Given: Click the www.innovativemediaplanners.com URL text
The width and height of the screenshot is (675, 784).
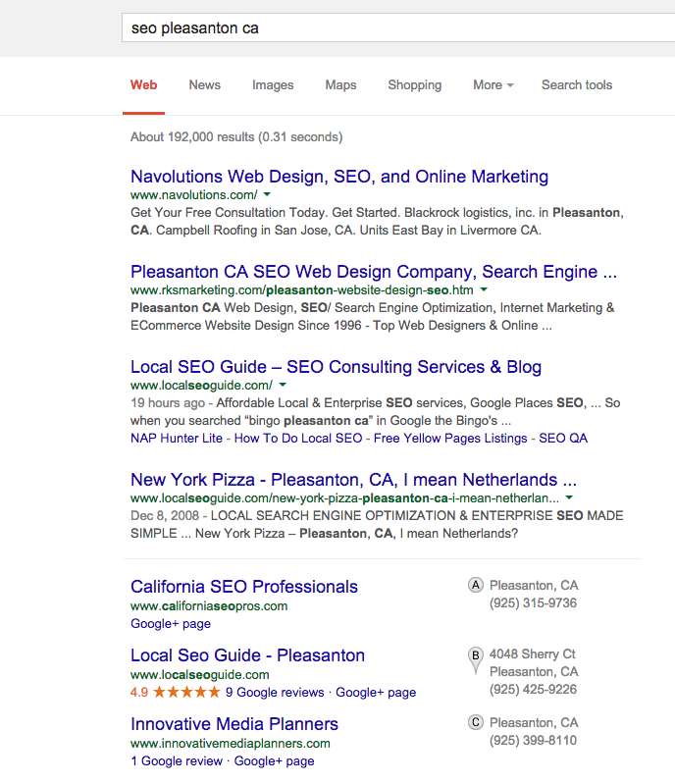Looking at the screenshot, I should click(230, 744).
